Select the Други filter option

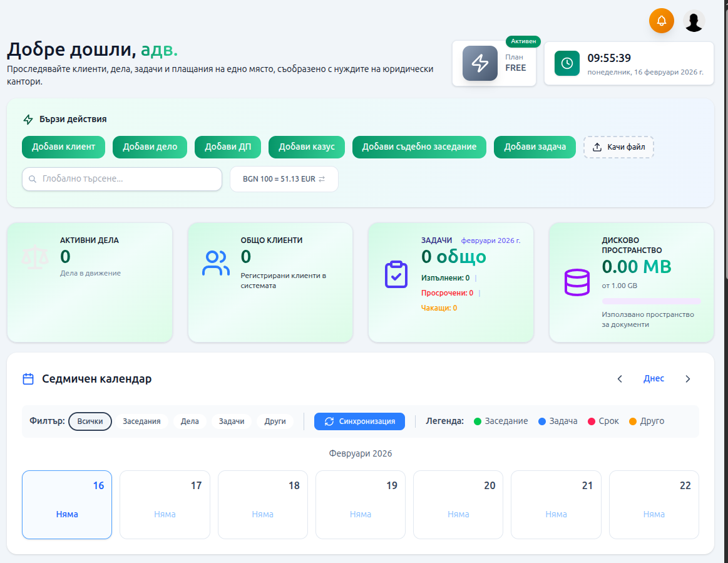pyautogui.click(x=274, y=421)
